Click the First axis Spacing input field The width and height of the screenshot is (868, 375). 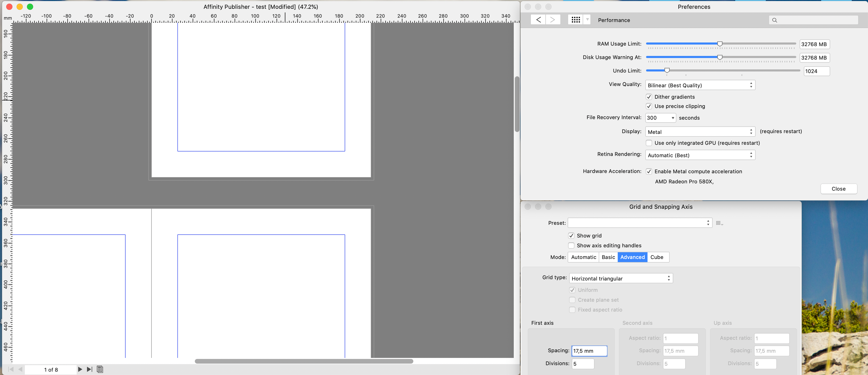coord(589,351)
